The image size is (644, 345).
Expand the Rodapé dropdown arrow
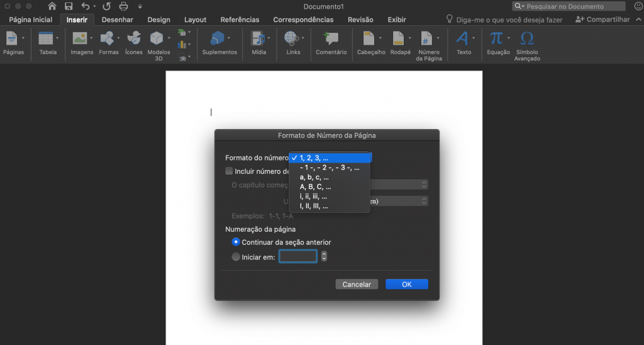[409, 38]
